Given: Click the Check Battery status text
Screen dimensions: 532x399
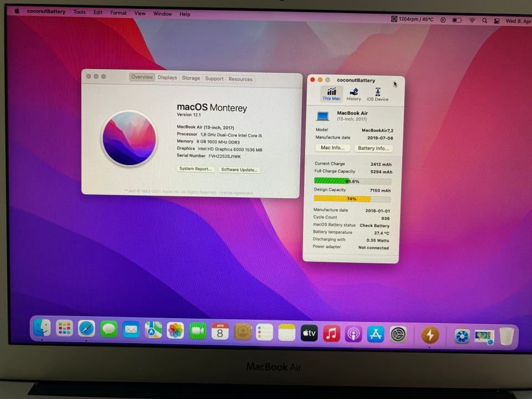Looking at the screenshot, I should pyautogui.click(x=375, y=226).
